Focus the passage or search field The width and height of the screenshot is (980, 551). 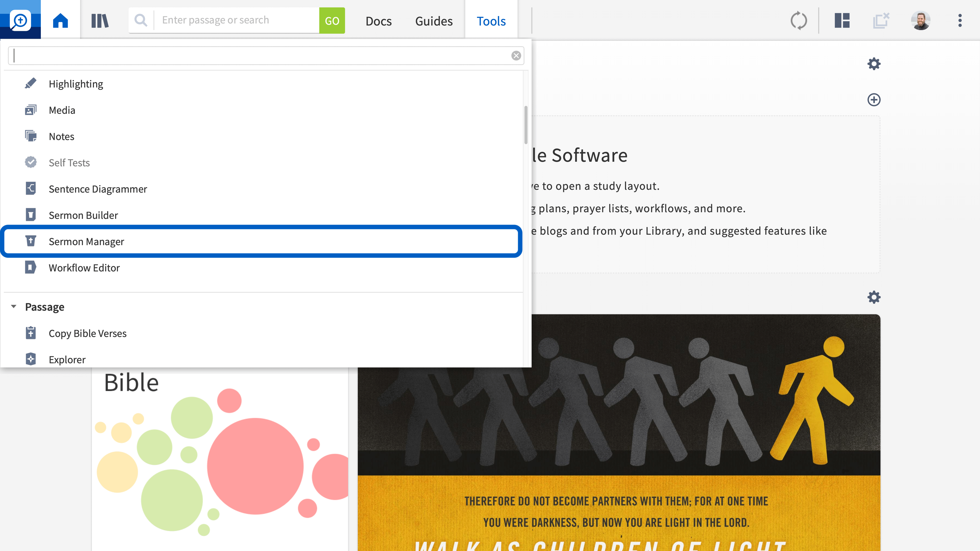pos(237,20)
